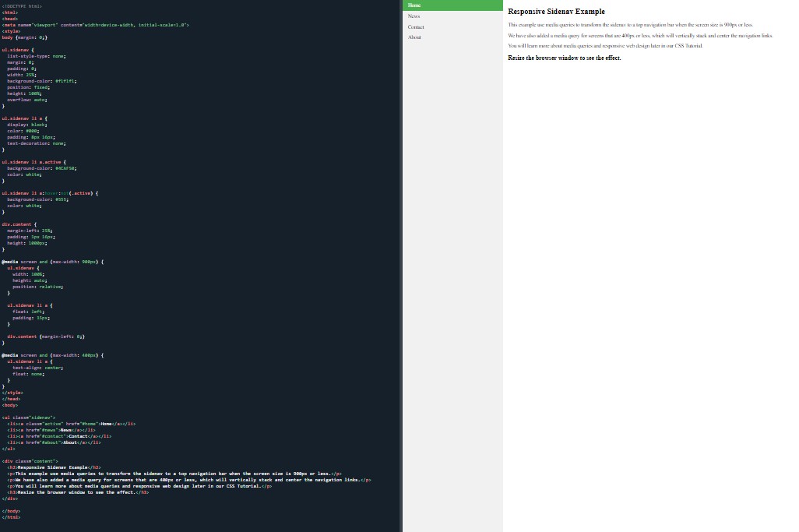
Task: Open the News page from the sidebar
Action: click(x=414, y=16)
